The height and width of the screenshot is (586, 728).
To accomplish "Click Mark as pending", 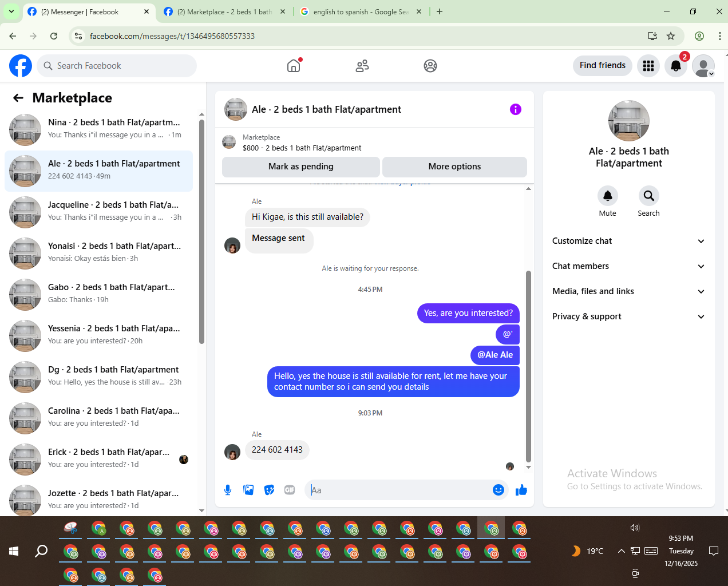I will [301, 167].
